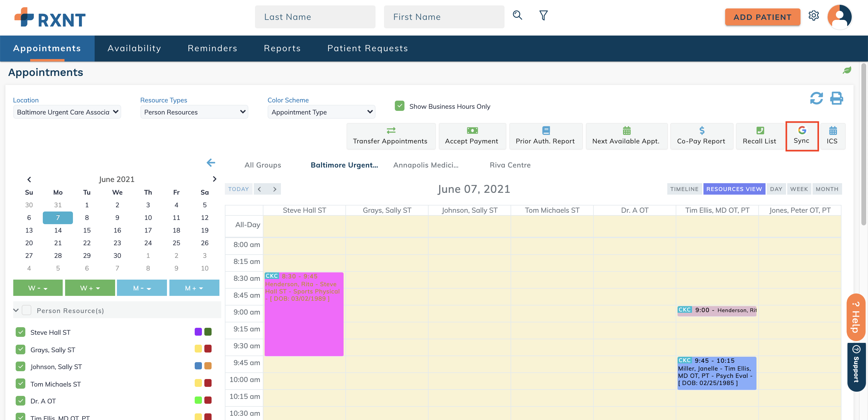Uncheck Steve Hall ST resource
868x420 pixels.
(x=20, y=332)
